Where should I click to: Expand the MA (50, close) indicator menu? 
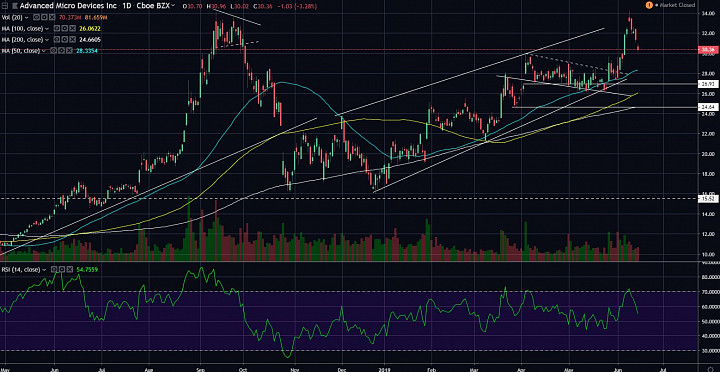click(44, 51)
